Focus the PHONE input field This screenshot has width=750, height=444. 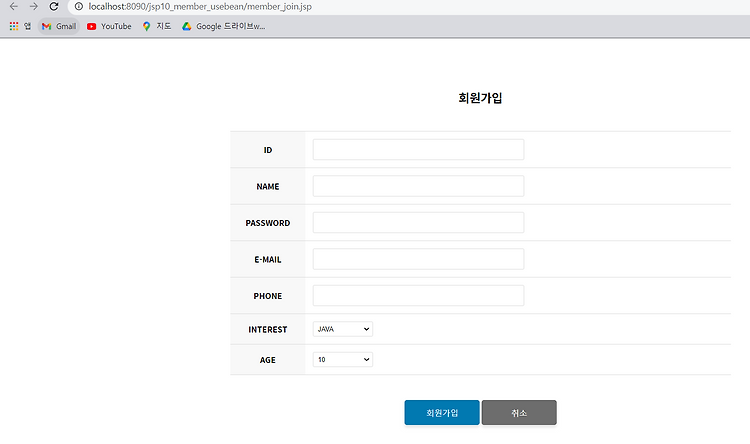419,296
